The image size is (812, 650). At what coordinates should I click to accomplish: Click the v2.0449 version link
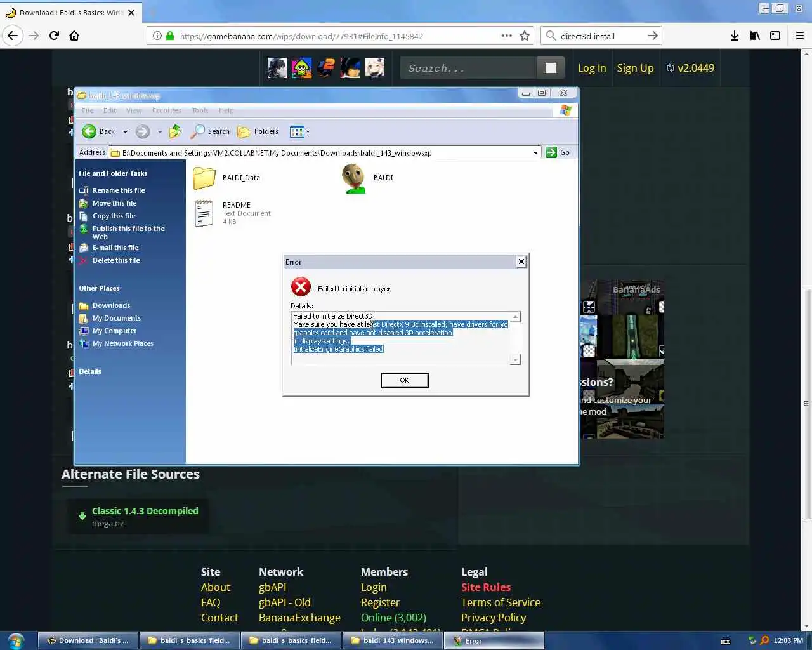(x=690, y=68)
